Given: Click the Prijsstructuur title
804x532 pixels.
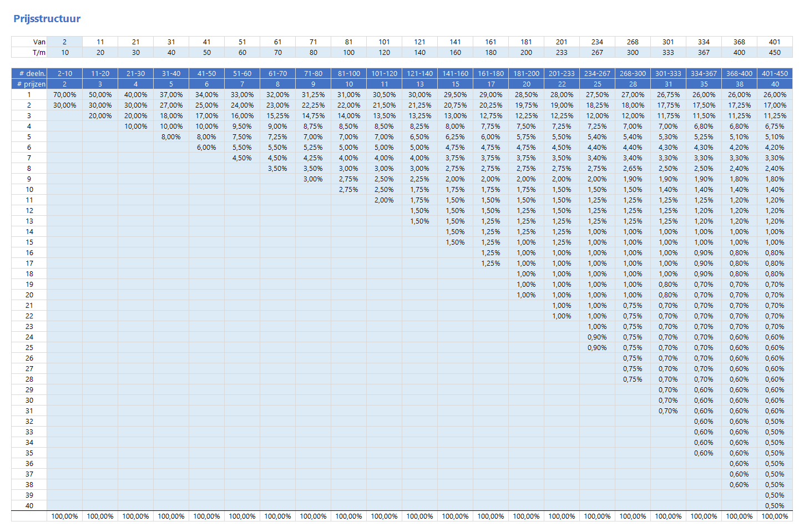Looking at the screenshot, I should click(x=47, y=19).
